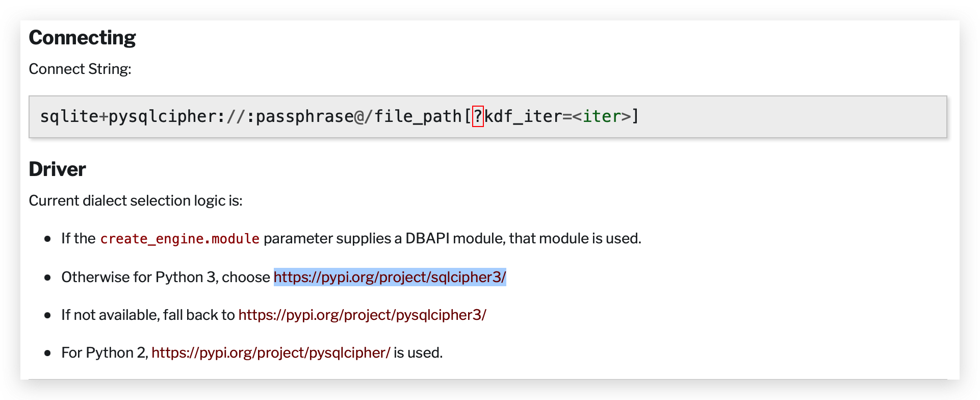Follow the Python 2 pysqlcipher PyPI link
The width and height of the screenshot is (980, 400).
tap(270, 353)
